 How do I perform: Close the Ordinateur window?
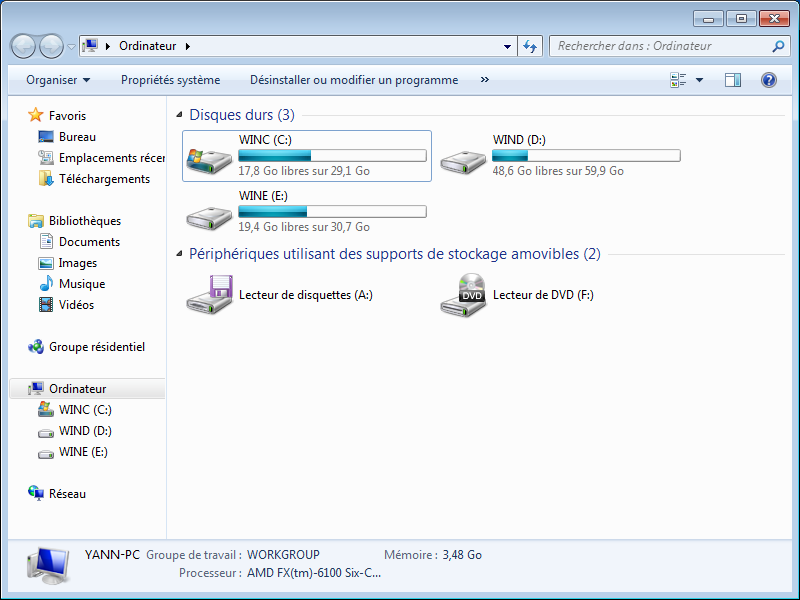click(x=774, y=19)
